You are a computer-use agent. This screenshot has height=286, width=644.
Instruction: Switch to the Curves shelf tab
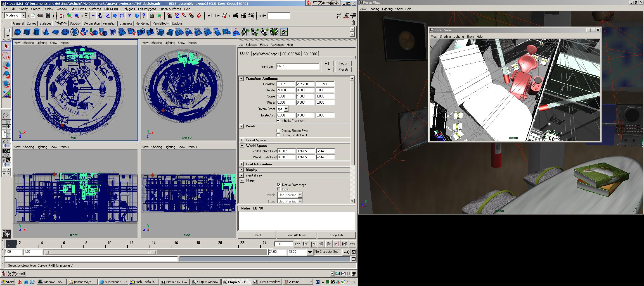coord(31,23)
